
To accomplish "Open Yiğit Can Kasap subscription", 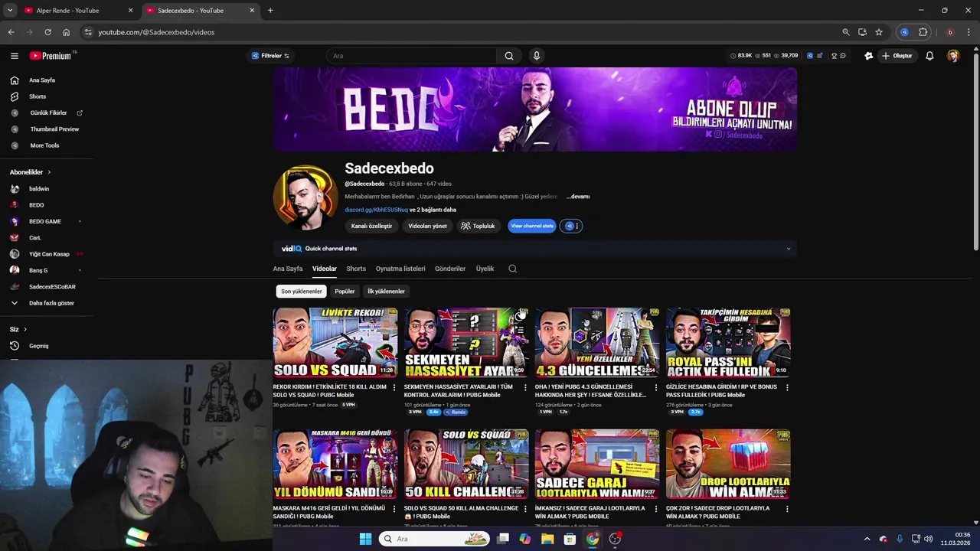I will tap(47, 254).
